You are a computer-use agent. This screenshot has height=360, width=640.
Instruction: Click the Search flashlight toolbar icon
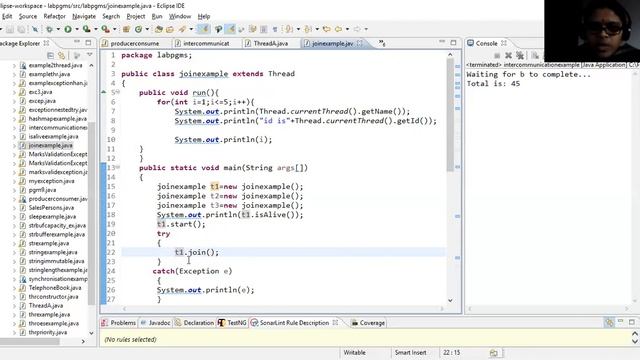pos(182,29)
